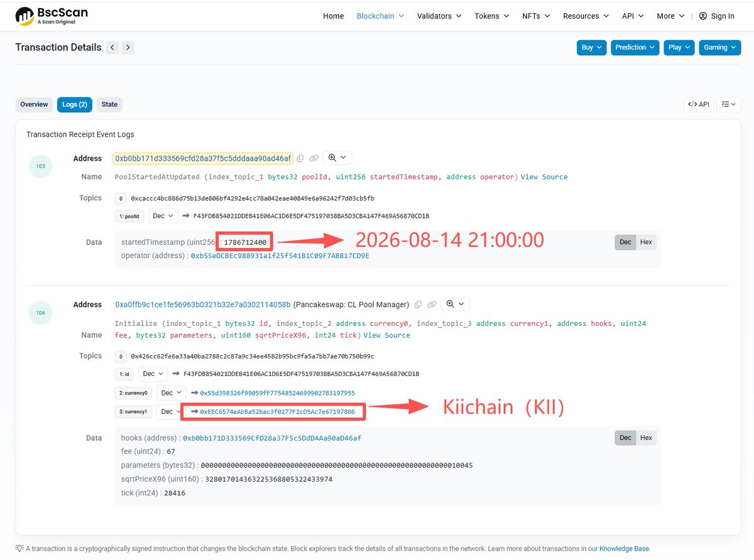Open the More menu
The image size is (754, 560).
[670, 16]
